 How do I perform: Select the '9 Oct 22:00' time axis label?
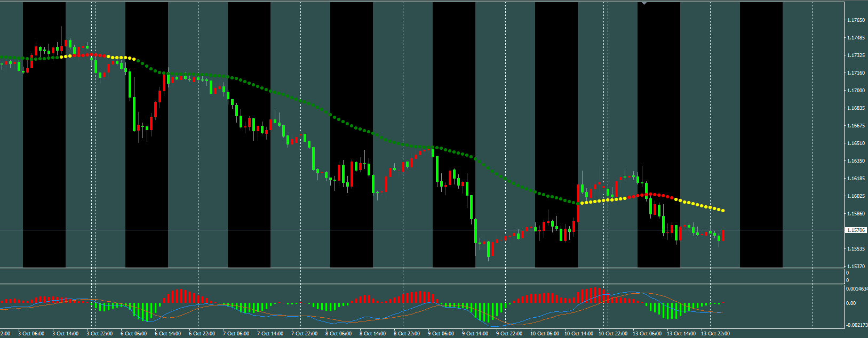[509, 334]
